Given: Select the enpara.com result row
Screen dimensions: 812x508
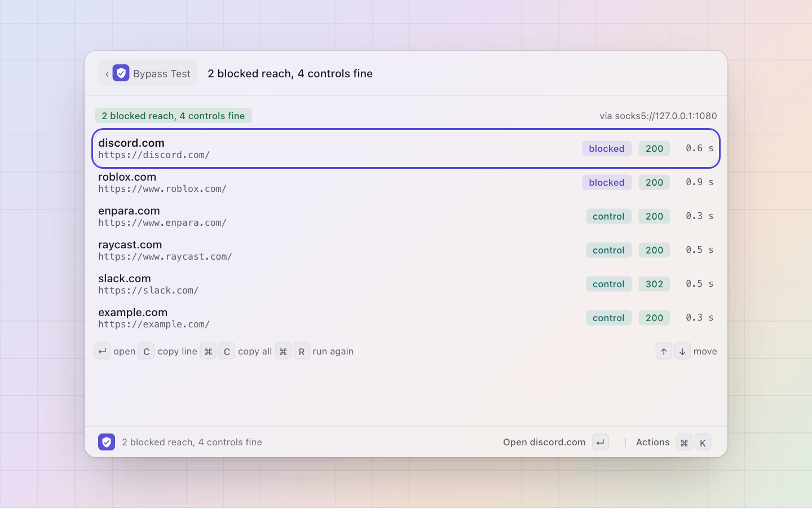Looking at the screenshot, I should [406, 216].
